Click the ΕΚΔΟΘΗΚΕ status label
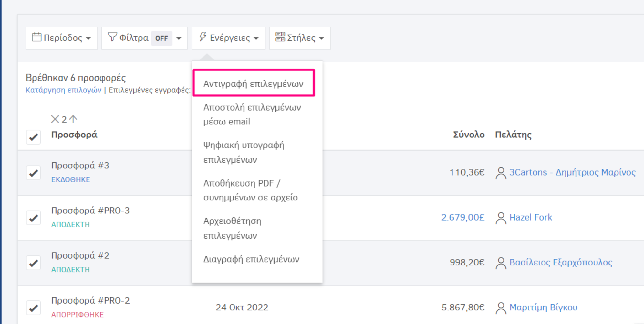The height and width of the screenshot is (324, 644). tap(70, 179)
